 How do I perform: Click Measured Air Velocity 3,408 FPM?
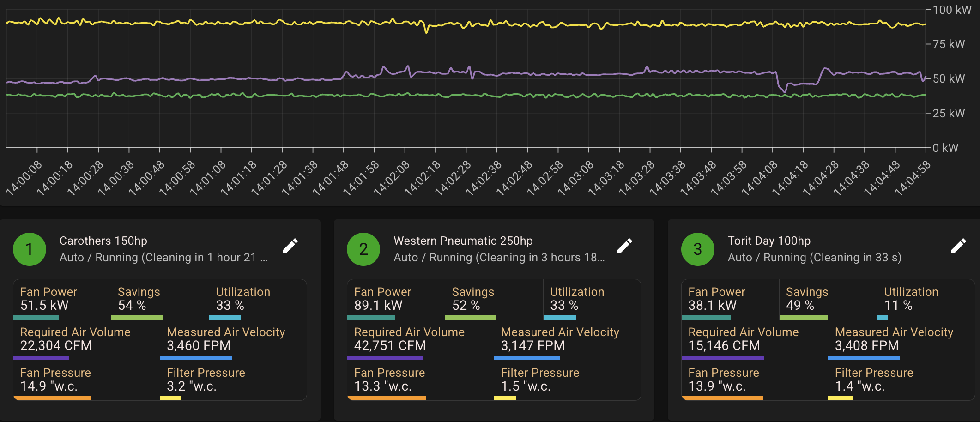point(901,340)
